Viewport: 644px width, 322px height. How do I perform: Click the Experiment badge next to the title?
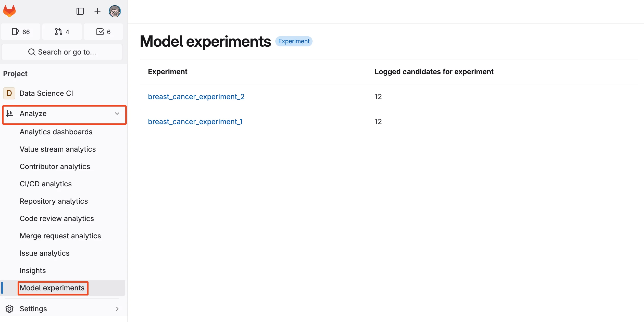click(294, 41)
